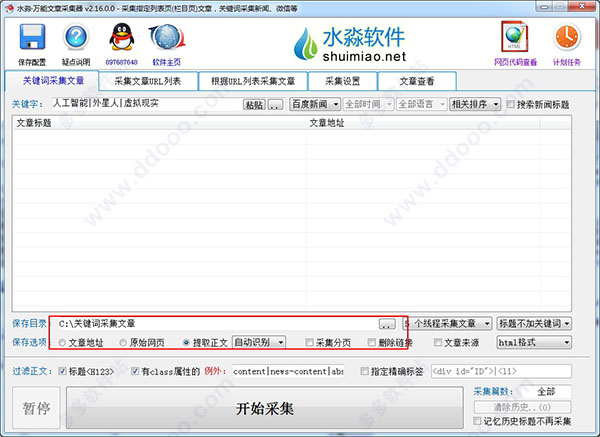Open the 计划任务 clock icon
The height and width of the screenshot is (437, 600).
click(566, 38)
